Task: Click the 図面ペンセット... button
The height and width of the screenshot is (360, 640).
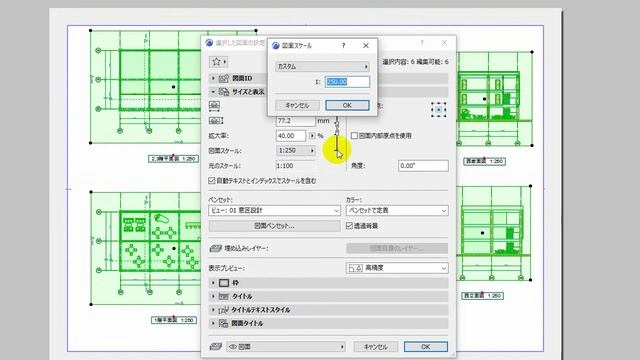Action: (x=274, y=226)
